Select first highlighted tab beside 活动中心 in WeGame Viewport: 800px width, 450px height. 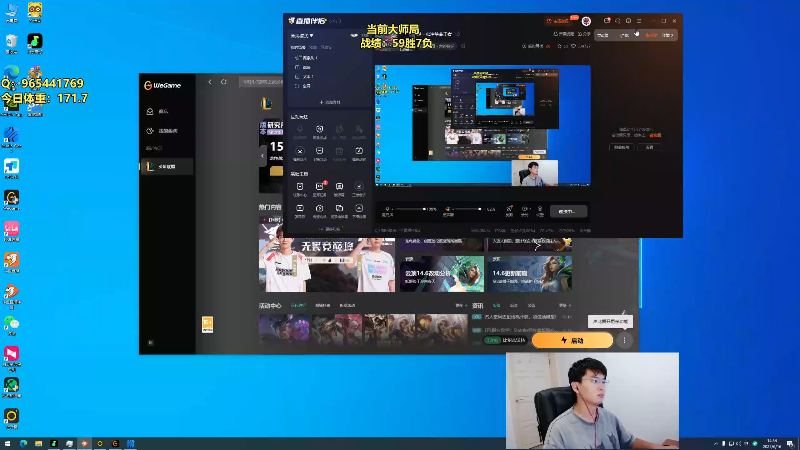298,306
